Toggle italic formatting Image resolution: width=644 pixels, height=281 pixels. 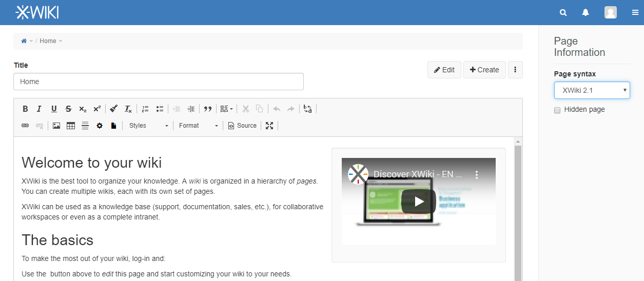(x=40, y=109)
